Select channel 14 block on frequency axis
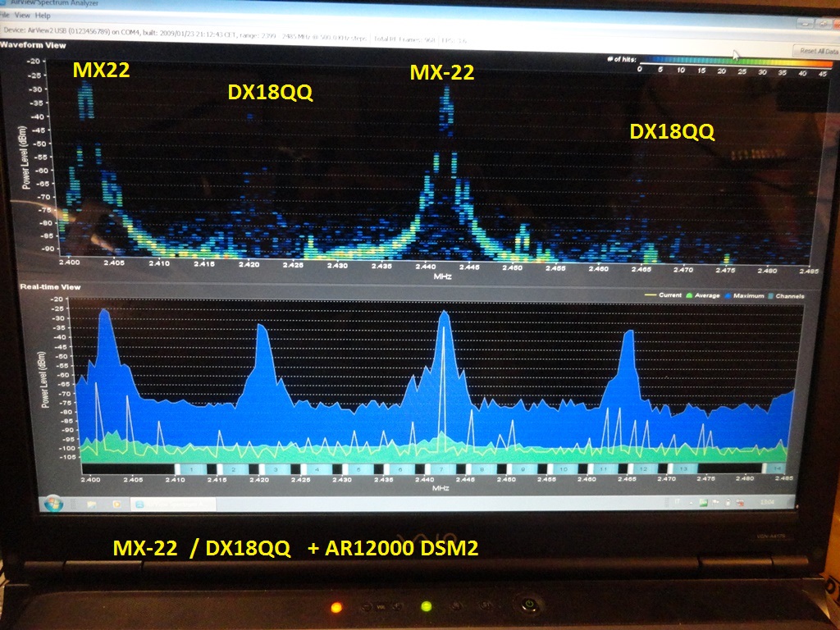Image resolution: width=840 pixels, height=630 pixels. (776, 468)
